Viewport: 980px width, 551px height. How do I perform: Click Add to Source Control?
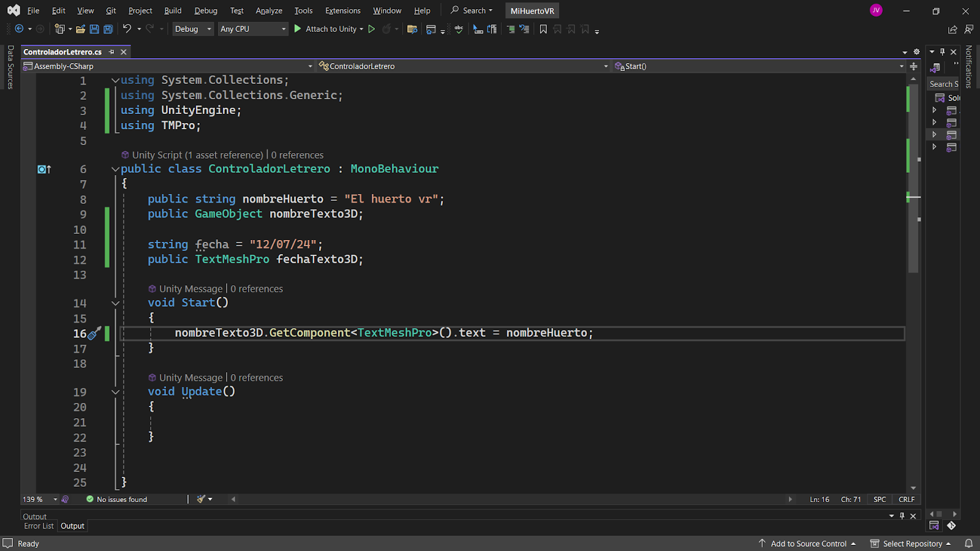[808, 543]
